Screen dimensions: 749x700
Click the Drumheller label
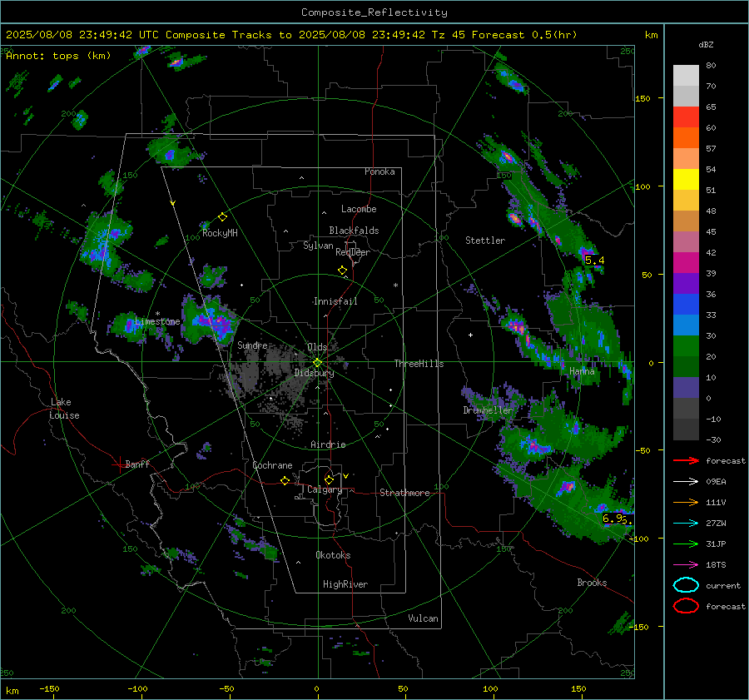[488, 410]
